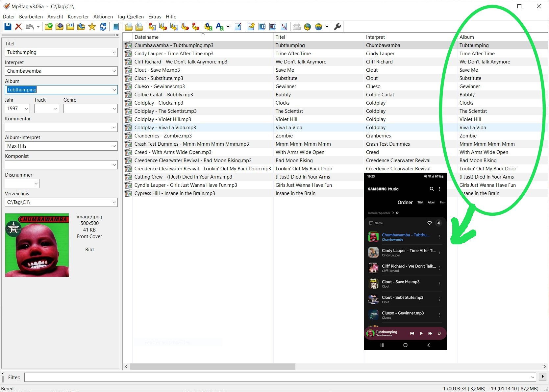Click the Tag to Tag converter icon

(x=196, y=27)
